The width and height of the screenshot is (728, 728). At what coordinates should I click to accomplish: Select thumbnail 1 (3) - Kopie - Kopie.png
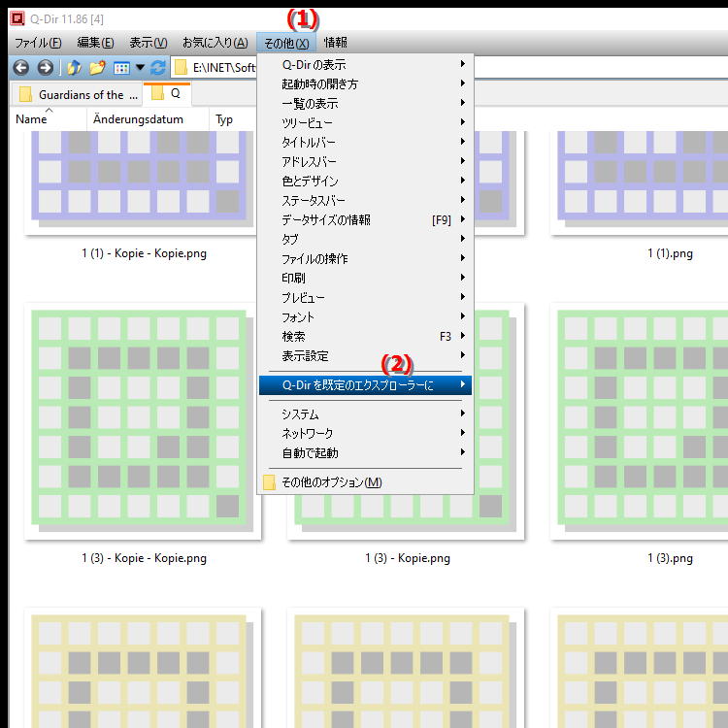tap(142, 420)
